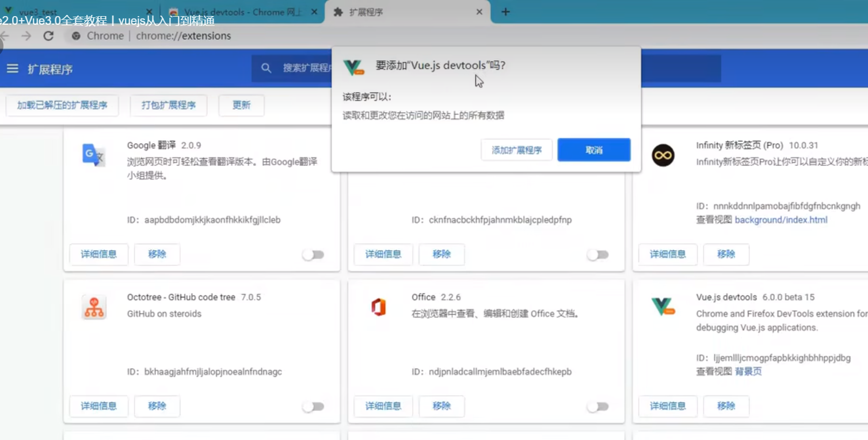Remove the Office extension
Viewport: 868px width, 440px height.
(x=441, y=406)
